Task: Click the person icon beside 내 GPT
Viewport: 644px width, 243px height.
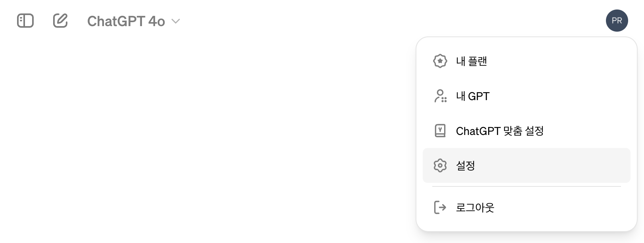Action: (x=440, y=96)
